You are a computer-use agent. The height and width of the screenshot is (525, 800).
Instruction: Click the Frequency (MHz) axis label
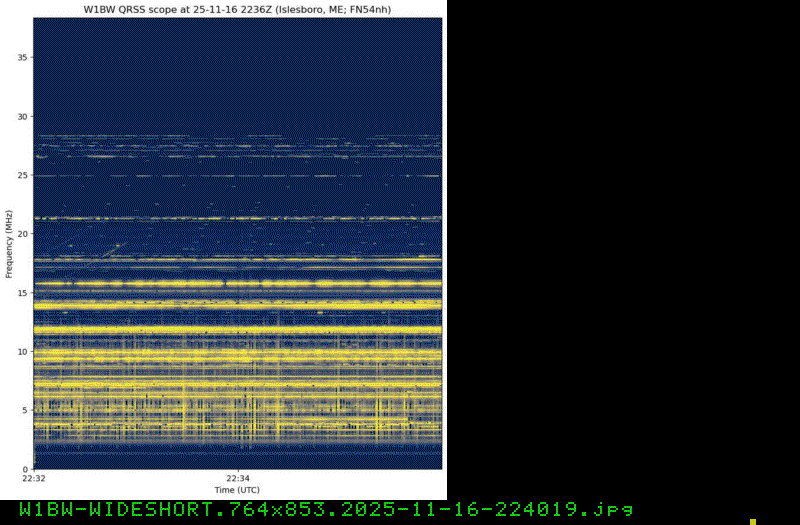[9, 244]
